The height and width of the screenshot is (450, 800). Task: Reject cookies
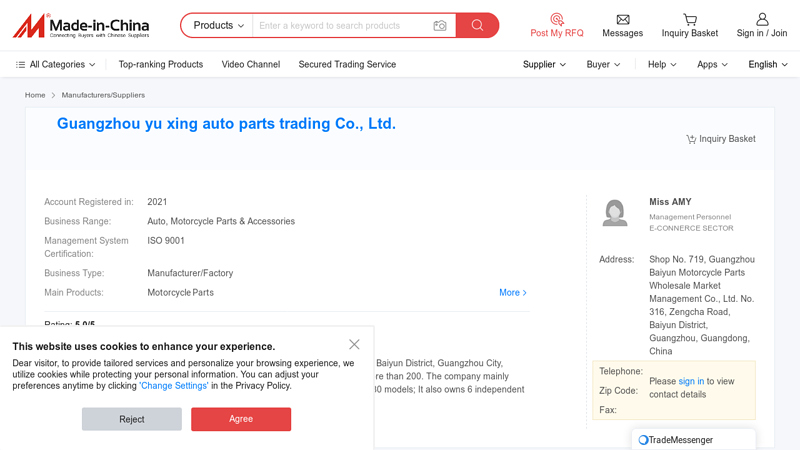tap(132, 419)
